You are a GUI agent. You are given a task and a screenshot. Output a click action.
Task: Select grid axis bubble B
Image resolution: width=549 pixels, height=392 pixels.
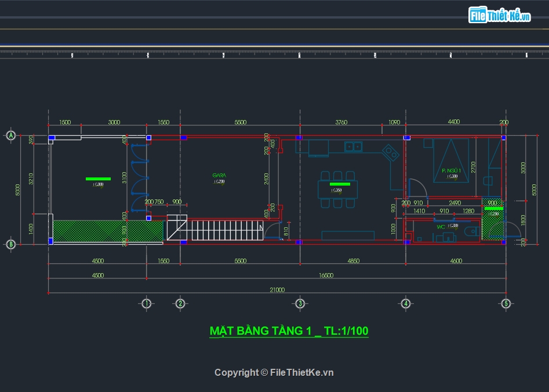coord(10,245)
